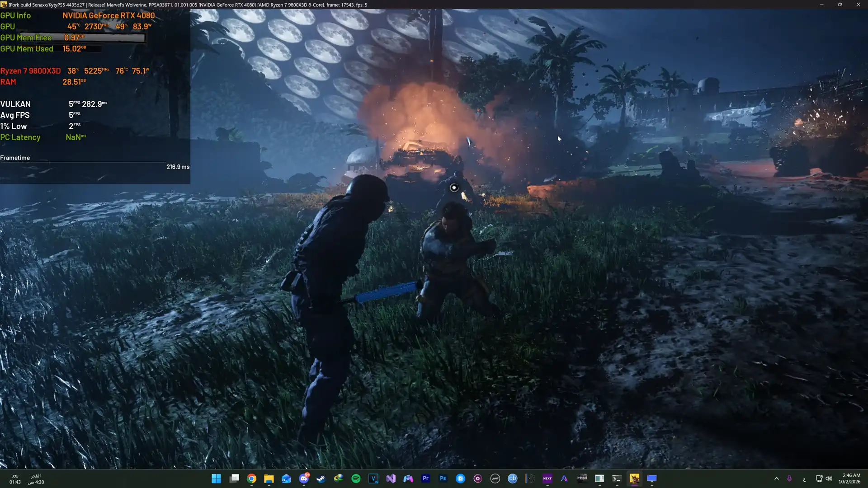This screenshot has width=868, height=488.
Task: Open Visual Studio from the taskbar
Action: coord(391,479)
